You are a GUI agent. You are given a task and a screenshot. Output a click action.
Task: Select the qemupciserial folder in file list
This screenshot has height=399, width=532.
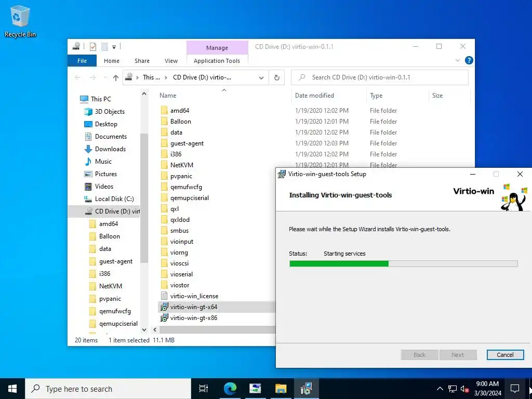[189, 198]
